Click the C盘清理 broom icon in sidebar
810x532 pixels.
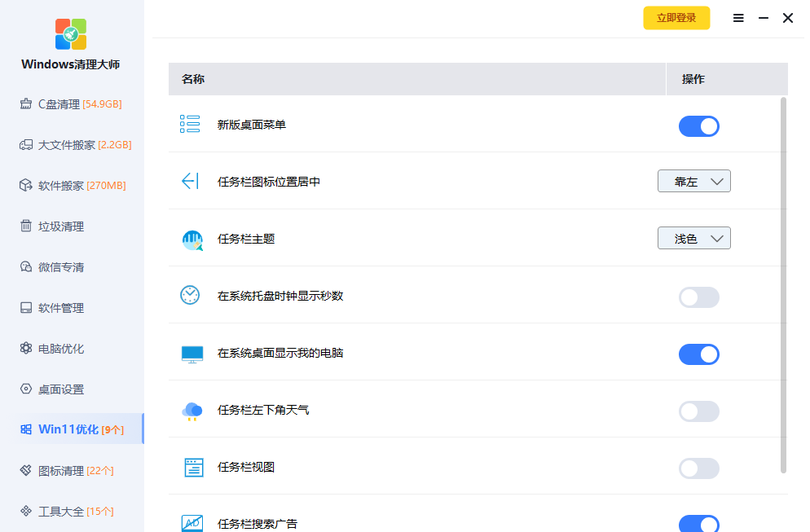[x=25, y=104]
